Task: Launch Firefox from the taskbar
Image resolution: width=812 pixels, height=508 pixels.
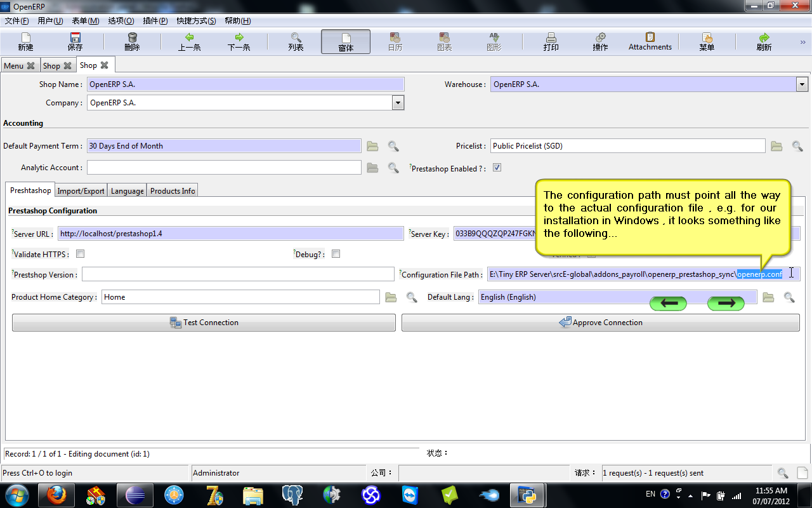Action: point(56,495)
